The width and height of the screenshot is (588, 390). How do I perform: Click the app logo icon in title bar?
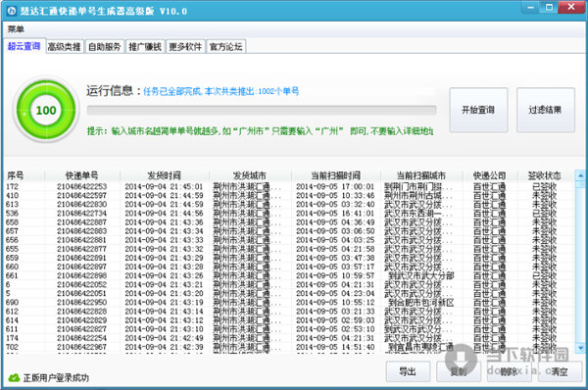point(12,11)
